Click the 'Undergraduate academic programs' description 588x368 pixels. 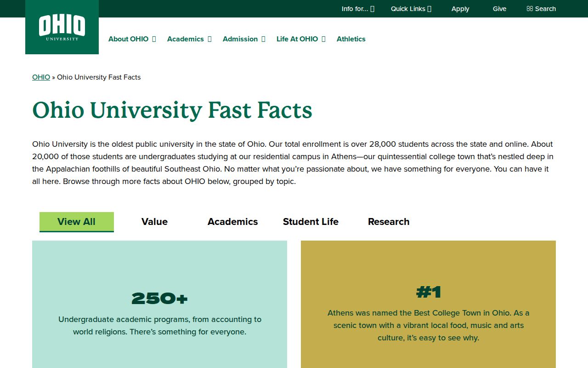pos(160,325)
